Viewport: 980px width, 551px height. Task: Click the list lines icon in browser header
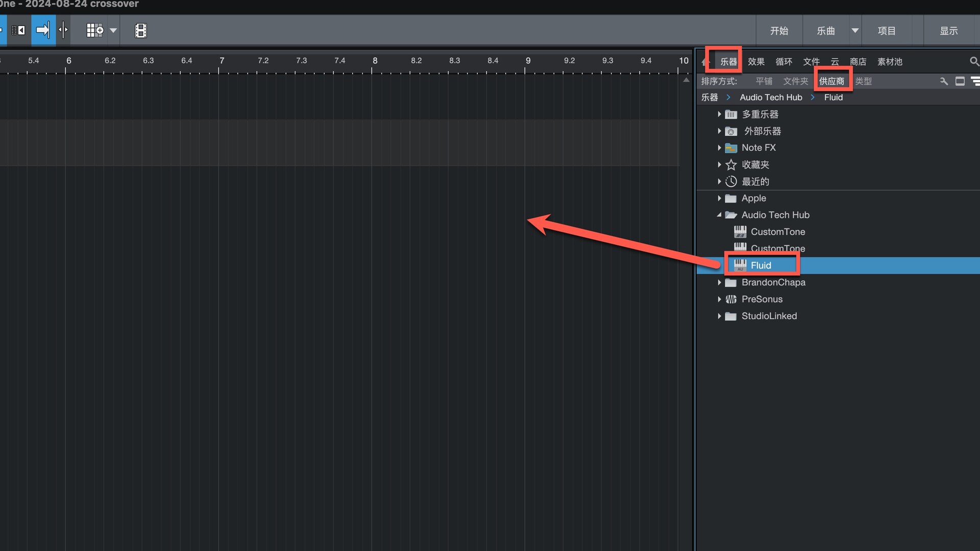click(x=975, y=81)
